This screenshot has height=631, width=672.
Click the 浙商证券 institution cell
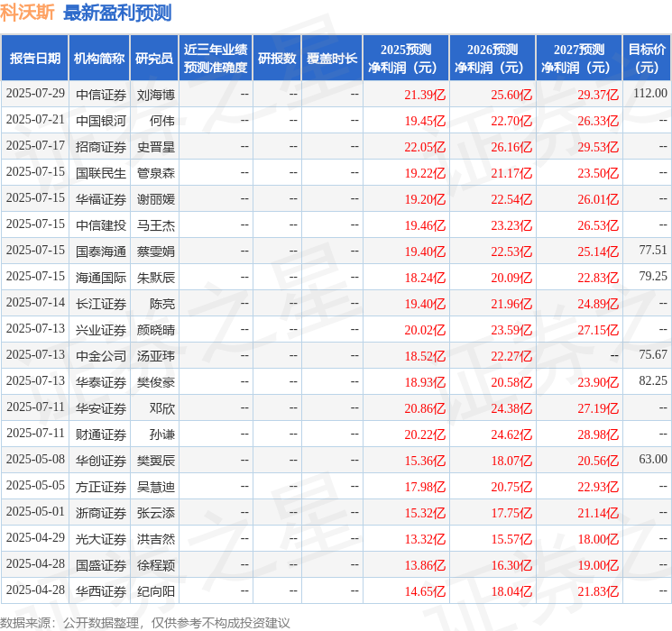coord(101,513)
